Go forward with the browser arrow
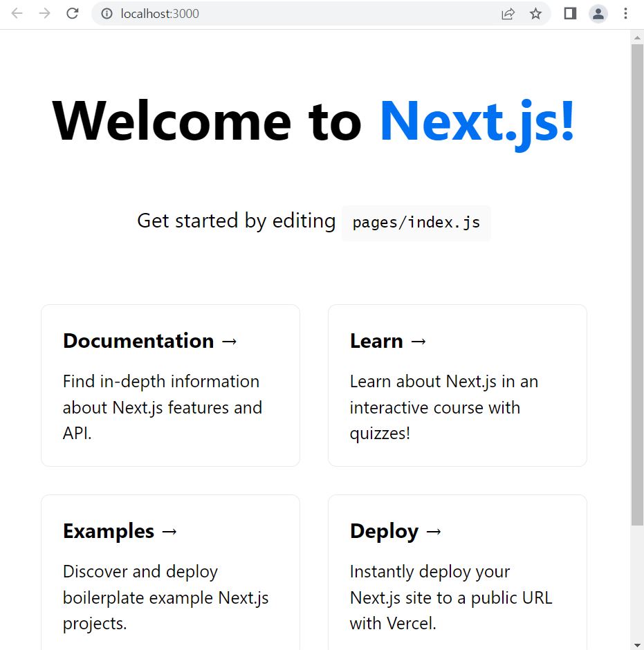Viewport: 644px width, 650px height. (x=44, y=14)
